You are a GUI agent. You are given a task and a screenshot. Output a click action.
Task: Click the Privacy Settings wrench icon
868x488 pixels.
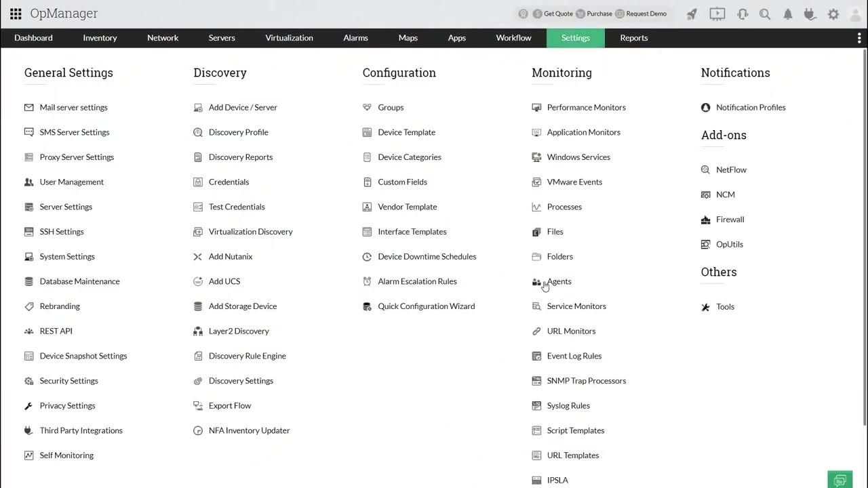pos(28,406)
